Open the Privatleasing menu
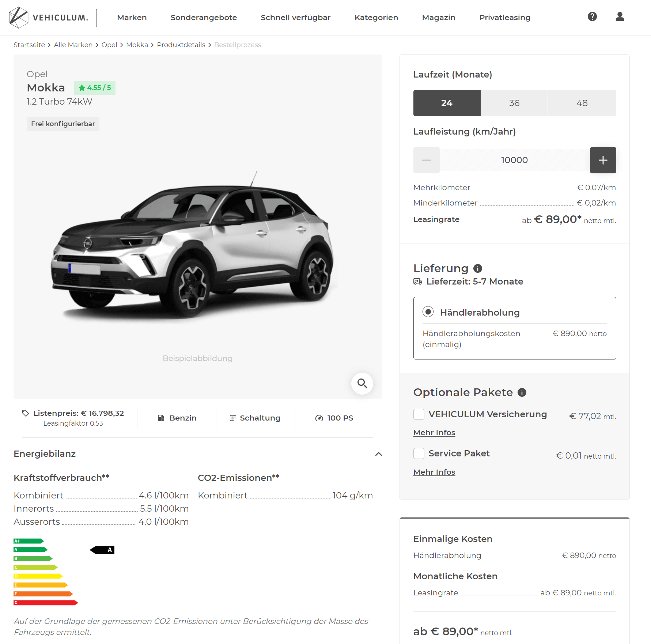Viewport: 651px width, 644px height. 505,18
